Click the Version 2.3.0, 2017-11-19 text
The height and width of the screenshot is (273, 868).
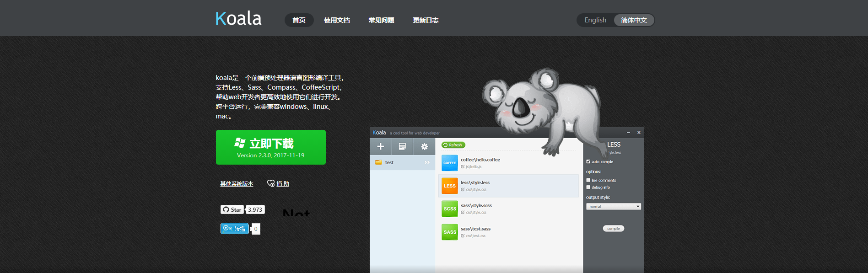tap(270, 155)
